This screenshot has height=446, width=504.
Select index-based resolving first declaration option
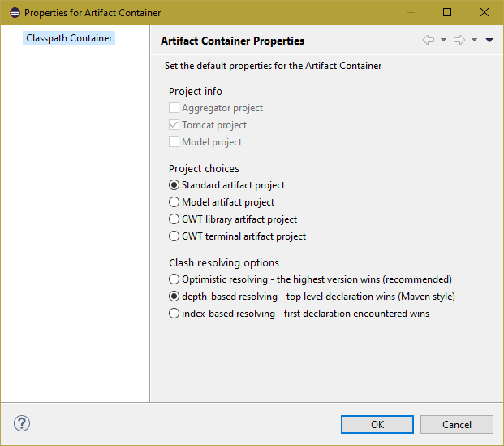[174, 314]
